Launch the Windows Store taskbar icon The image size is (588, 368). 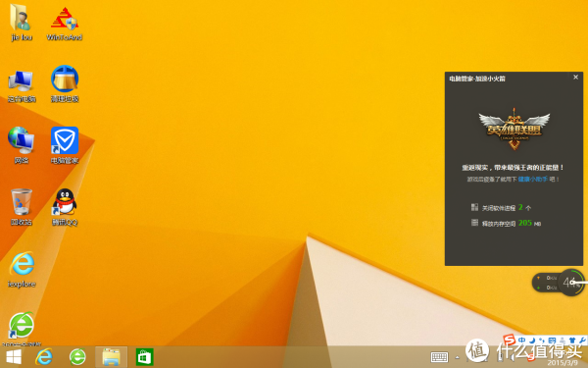144,357
